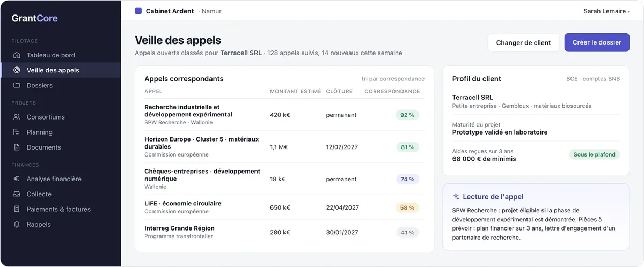Open Horizon Europe Cluster 5 call
644x267 pixels.
[x=284, y=147]
